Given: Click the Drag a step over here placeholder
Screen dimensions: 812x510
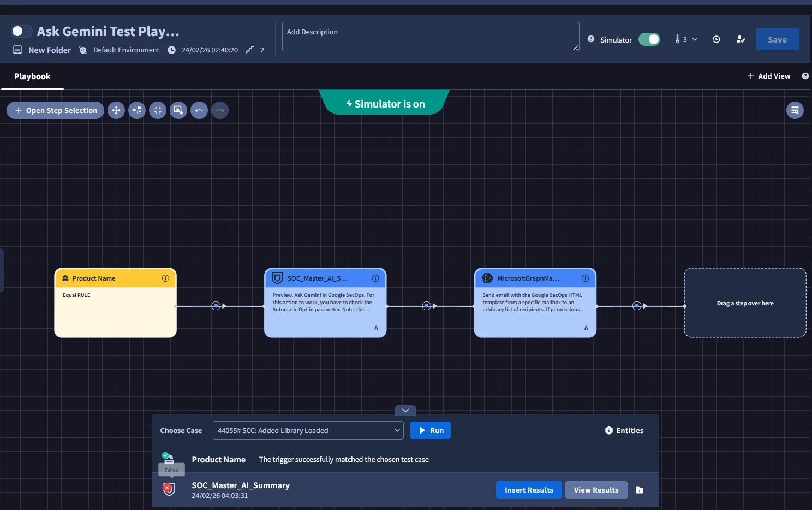Looking at the screenshot, I should [x=745, y=303].
